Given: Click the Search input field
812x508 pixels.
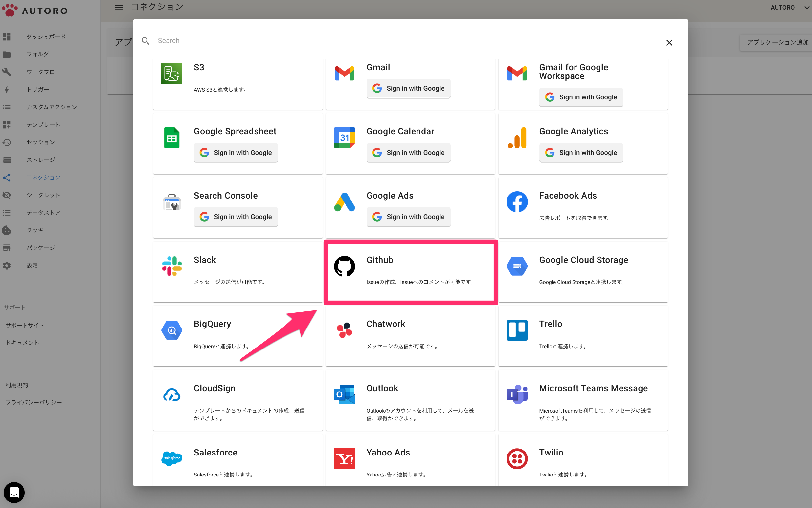Looking at the screenshot, I should 278,41.
